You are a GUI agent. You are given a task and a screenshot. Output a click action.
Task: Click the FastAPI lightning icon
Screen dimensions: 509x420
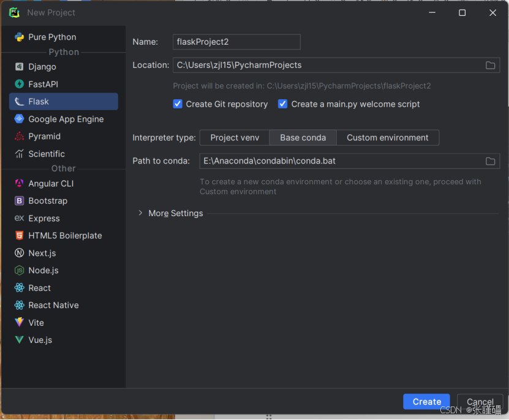tap(19, 84)
